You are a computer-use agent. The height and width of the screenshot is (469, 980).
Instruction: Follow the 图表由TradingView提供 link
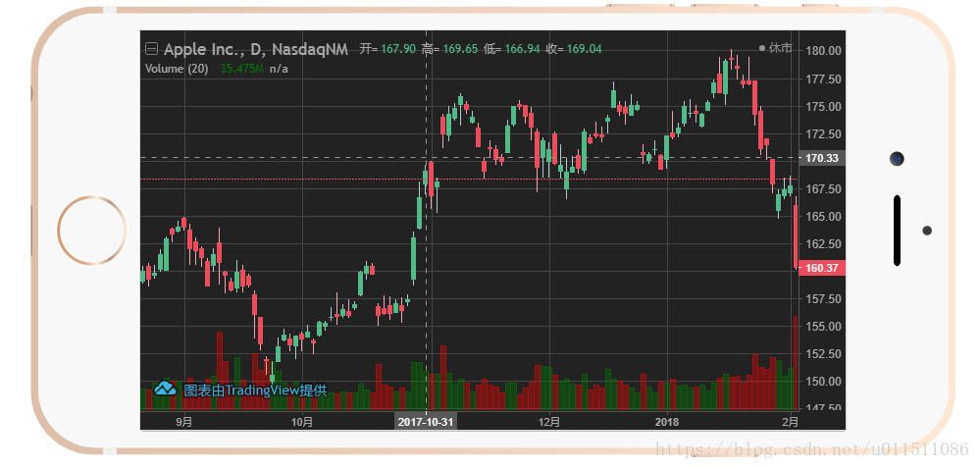[255, 390]
